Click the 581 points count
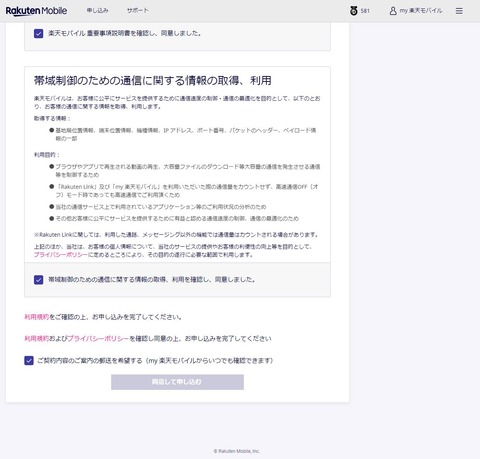Screen dimensions: 480x459 pyautogui.click(x=365, y=11)
